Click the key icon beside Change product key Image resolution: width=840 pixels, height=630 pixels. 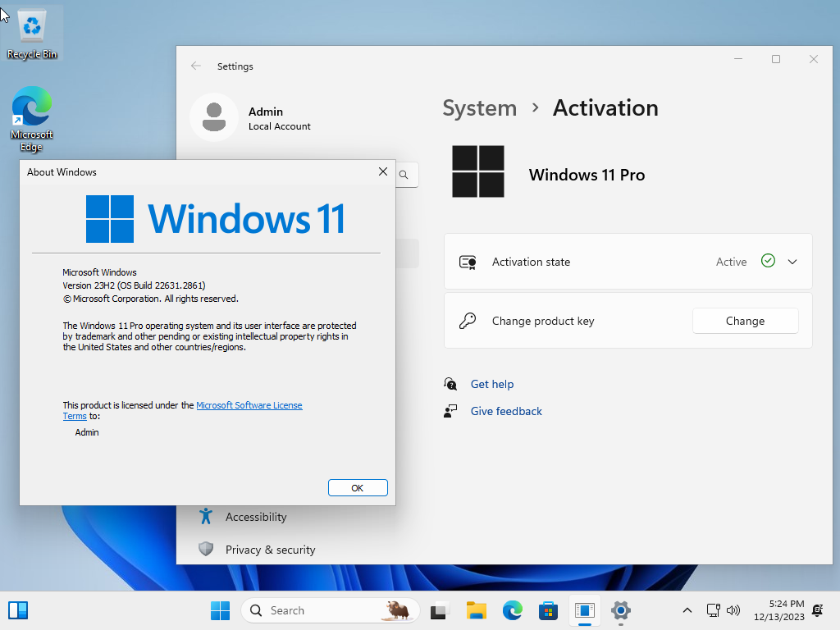467,321
